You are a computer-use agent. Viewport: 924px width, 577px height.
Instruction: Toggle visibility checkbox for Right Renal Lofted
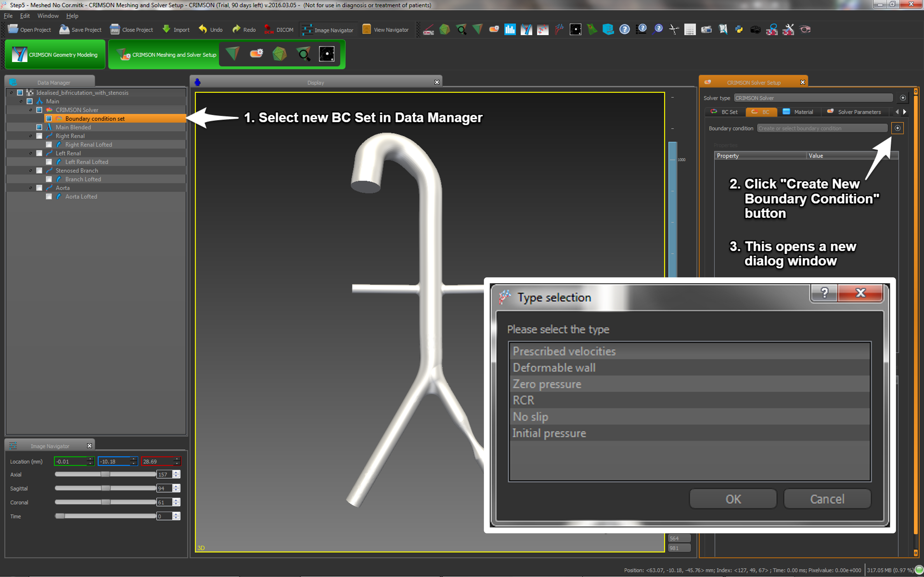[x=49, y=145]
